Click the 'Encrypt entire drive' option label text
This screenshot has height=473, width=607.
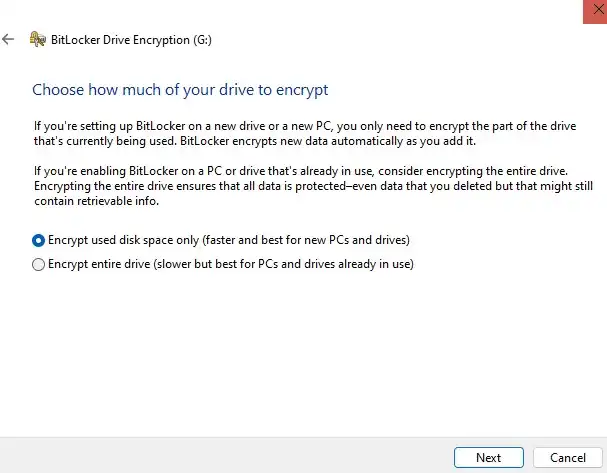click(x=231, y=264)
